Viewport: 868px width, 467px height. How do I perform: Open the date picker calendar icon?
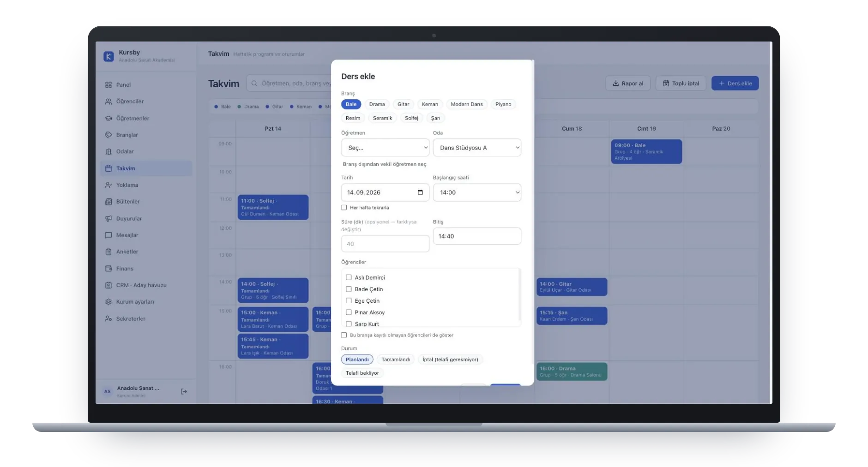click(420, 192)
